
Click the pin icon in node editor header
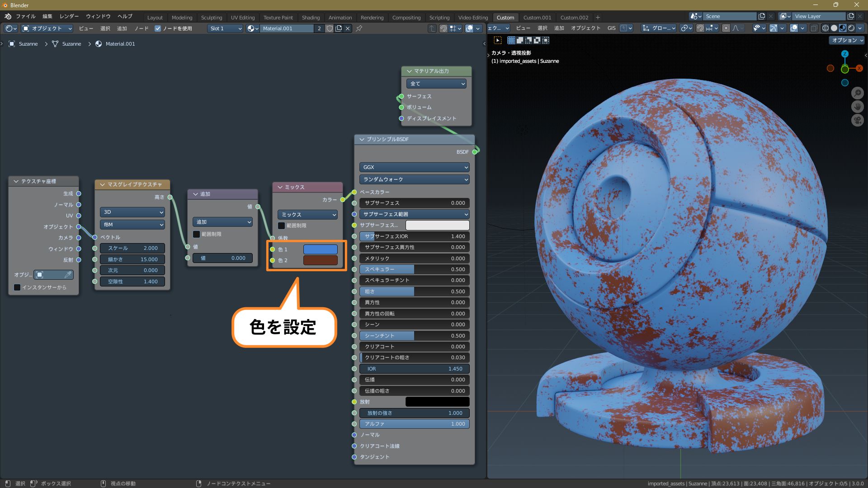[359, 28]
